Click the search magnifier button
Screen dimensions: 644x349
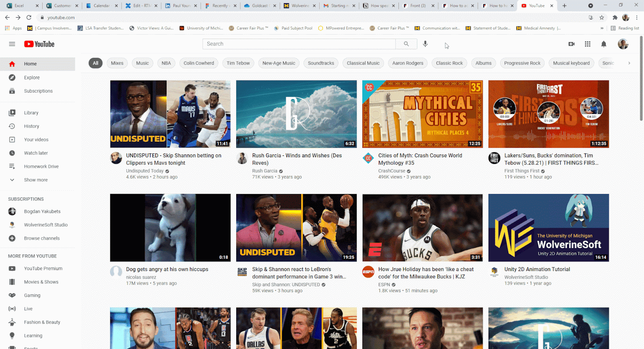tap(406, 44)
